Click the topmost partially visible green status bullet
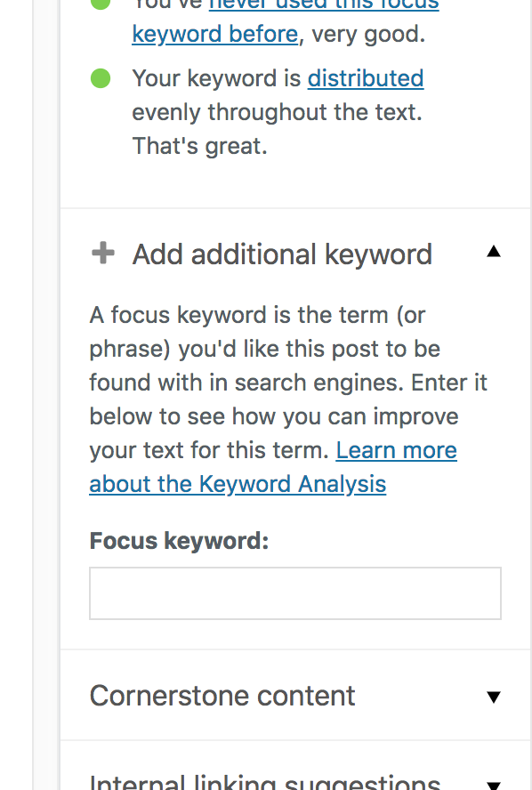 [x=101, y=7]
